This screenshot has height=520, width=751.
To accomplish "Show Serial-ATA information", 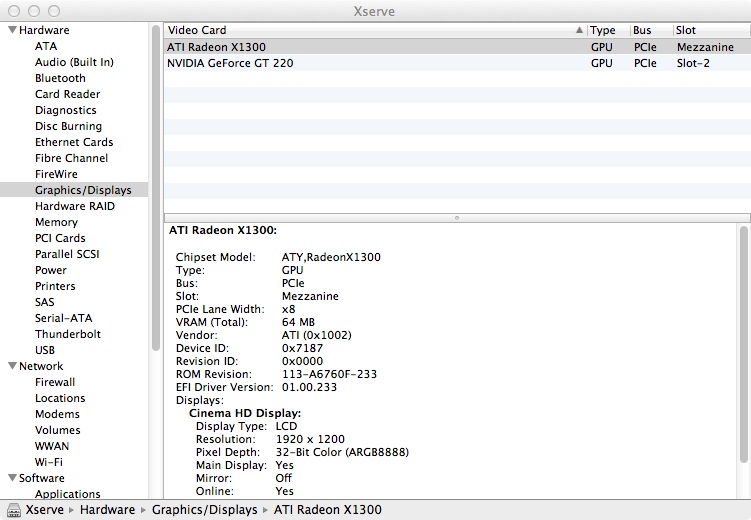I will [x=64, y=318].
